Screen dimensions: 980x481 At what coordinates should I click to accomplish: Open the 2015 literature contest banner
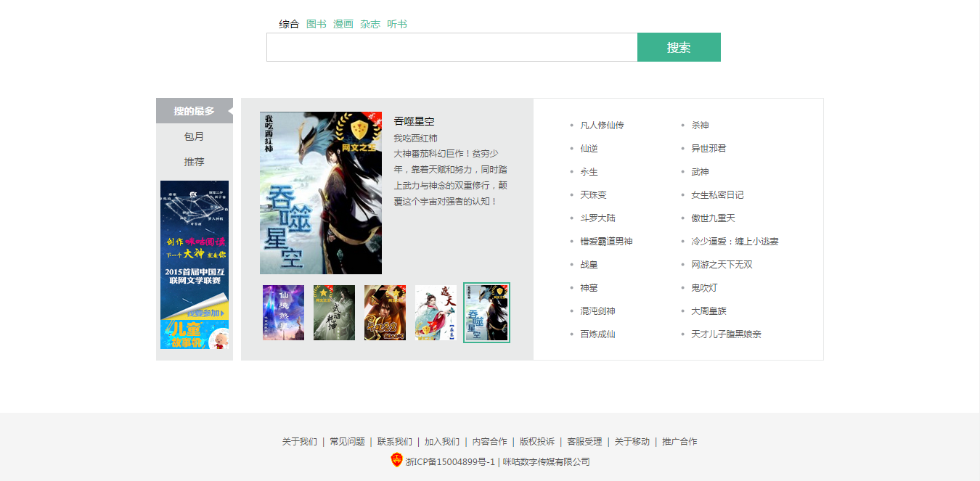click(195, 250)
